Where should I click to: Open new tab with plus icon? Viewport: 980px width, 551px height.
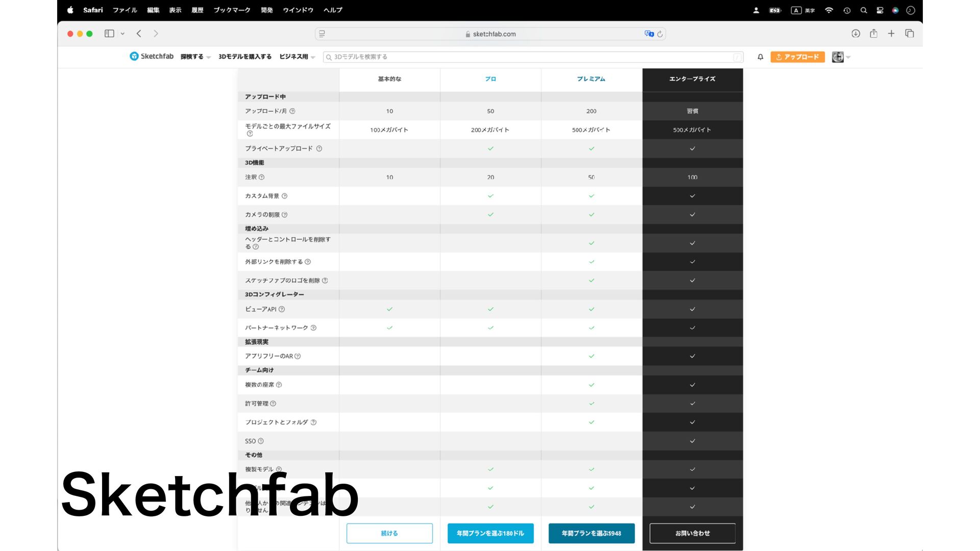point(891,34)
